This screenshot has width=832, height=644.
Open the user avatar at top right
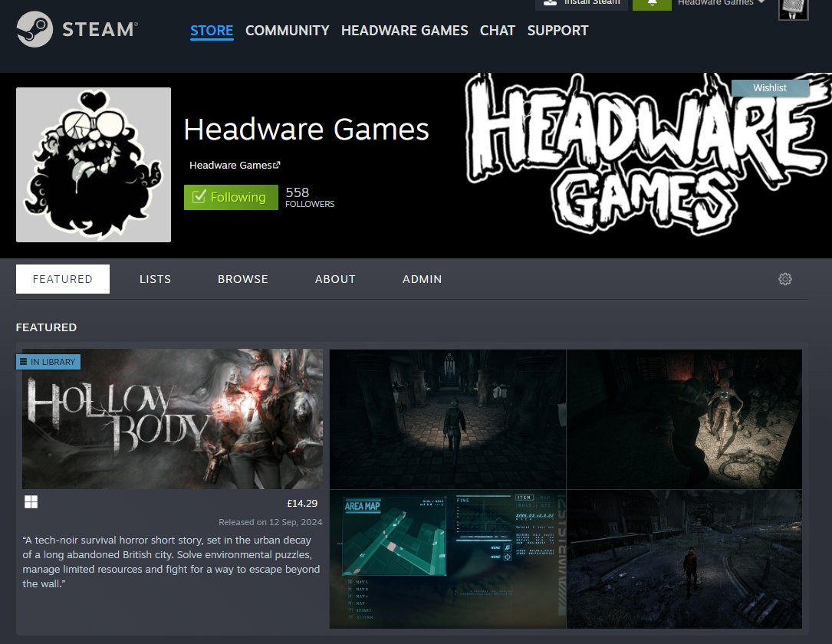point(793,8)
